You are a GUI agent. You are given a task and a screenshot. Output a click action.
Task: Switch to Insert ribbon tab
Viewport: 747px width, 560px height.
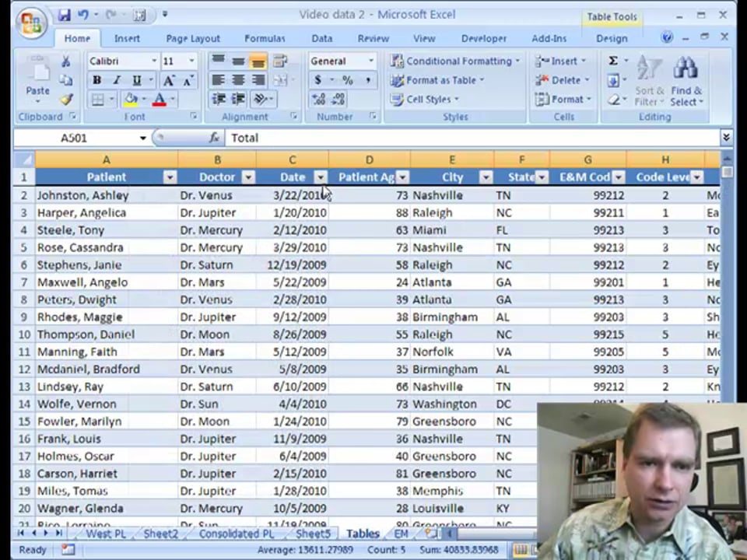127,39
